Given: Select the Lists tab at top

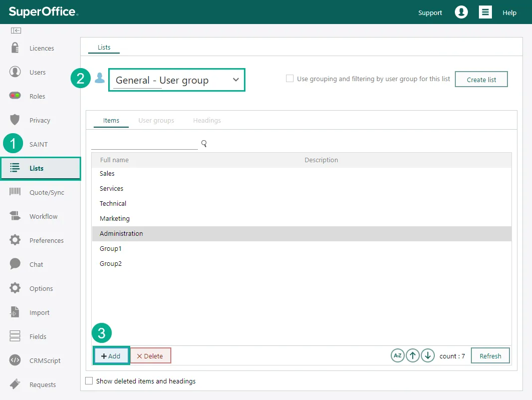Looking at the screenshot, I should click(x=104, y=47).
